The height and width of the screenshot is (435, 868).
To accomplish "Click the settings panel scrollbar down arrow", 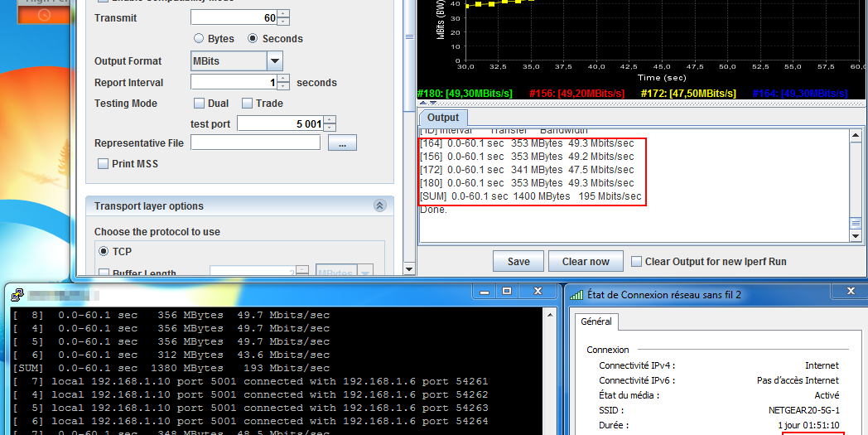I will click(408, 268).
